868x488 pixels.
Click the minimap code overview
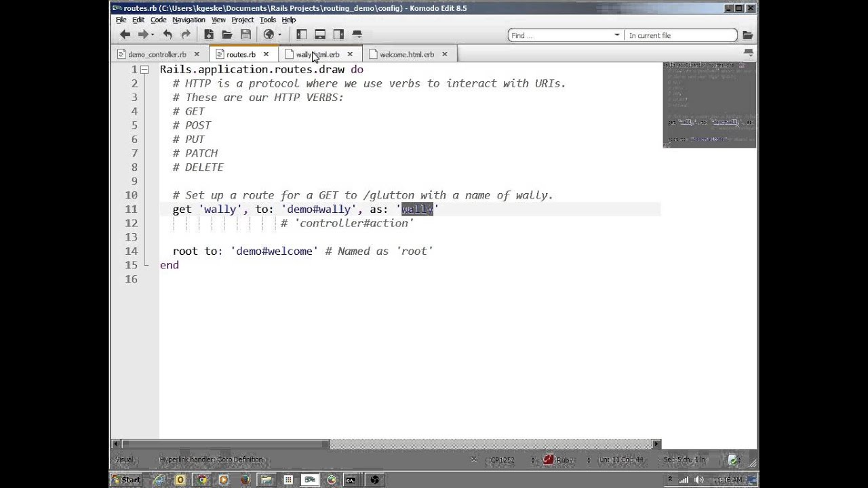click(709, 104)
